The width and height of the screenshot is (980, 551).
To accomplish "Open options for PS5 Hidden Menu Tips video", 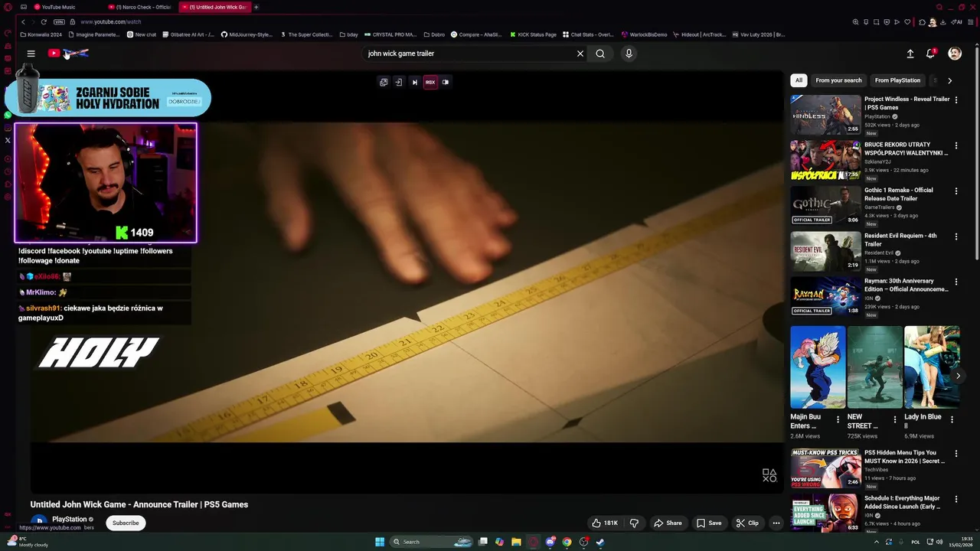I will [x=955, y=454].
